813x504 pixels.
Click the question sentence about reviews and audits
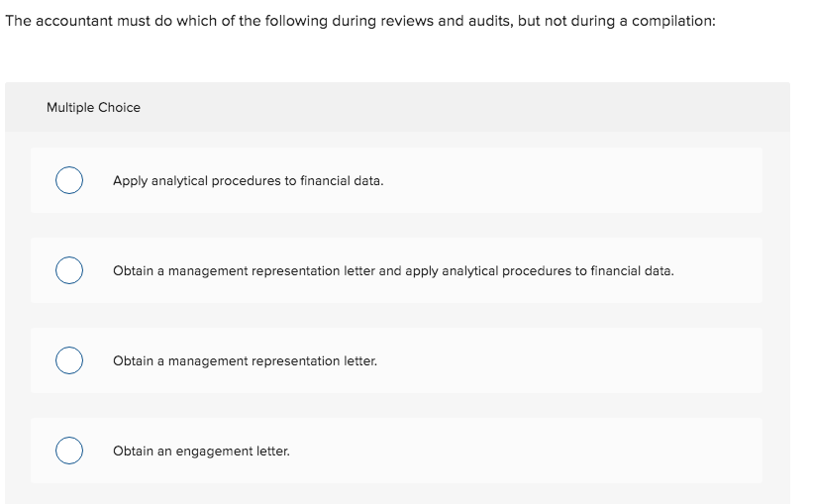pyautogui.click(x=360, y=21)
